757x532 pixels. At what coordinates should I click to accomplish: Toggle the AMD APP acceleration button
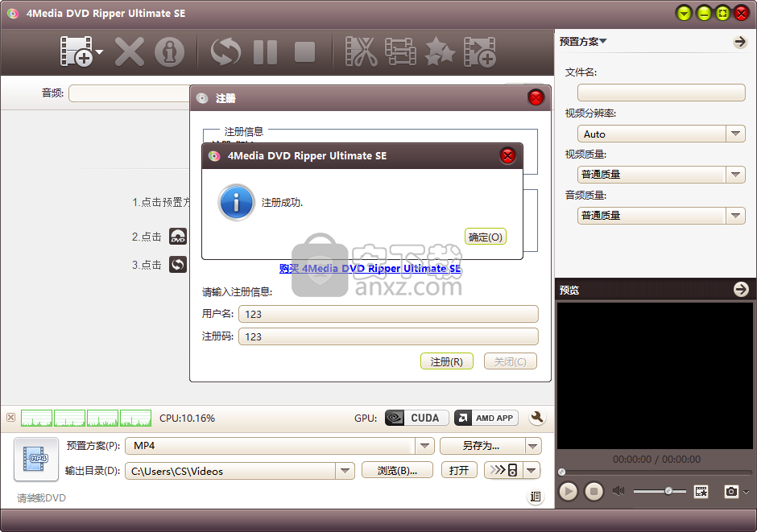point(486,418)
